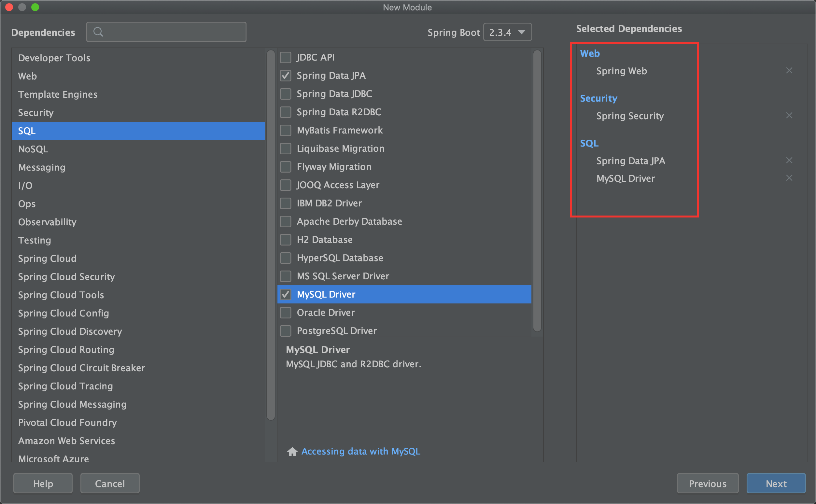Select the Testing category
This screenshot has width=816, height=504.
click(x=138, y=240)
